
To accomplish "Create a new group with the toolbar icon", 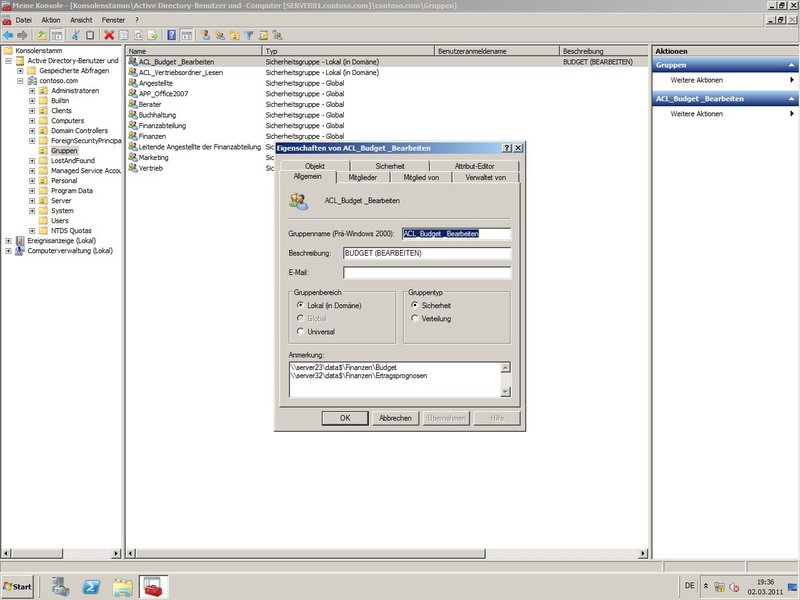I will [x=220, y=35].
